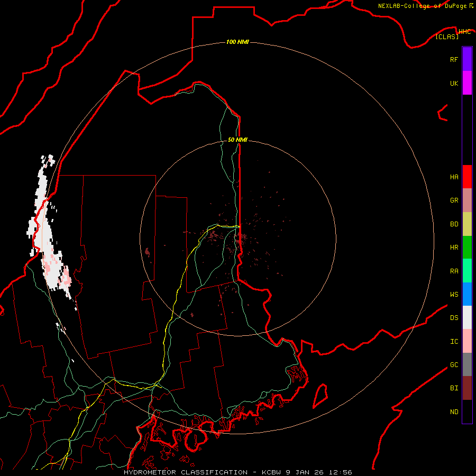Click the '100 NMI' range ring label
This screenshot has width=476, height=476.
237,42
